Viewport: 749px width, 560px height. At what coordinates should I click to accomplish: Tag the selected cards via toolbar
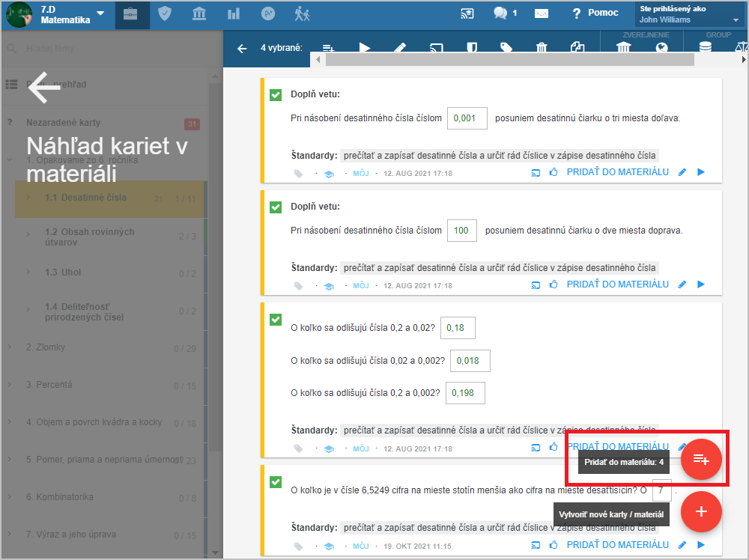pos(506,48)
